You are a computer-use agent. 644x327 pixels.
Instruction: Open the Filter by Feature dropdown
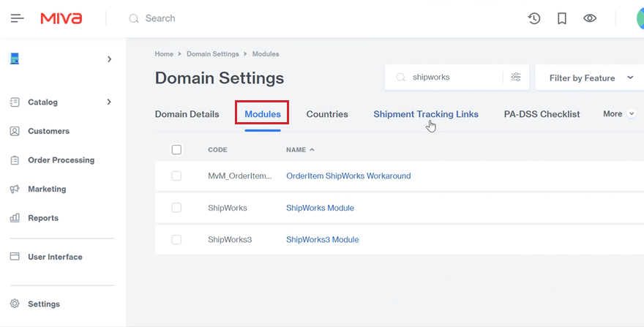590,78
